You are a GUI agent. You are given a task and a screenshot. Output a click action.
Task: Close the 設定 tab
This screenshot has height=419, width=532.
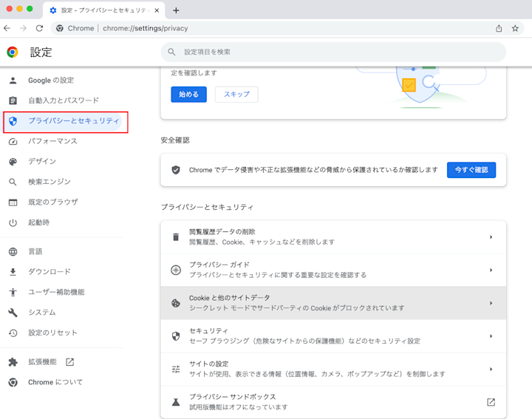pos(157,10)
